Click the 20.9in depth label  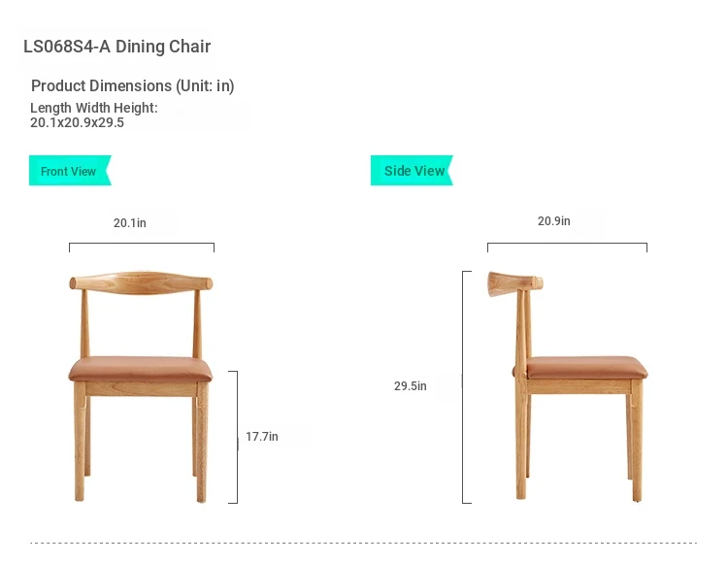click(x=554, y=221)
